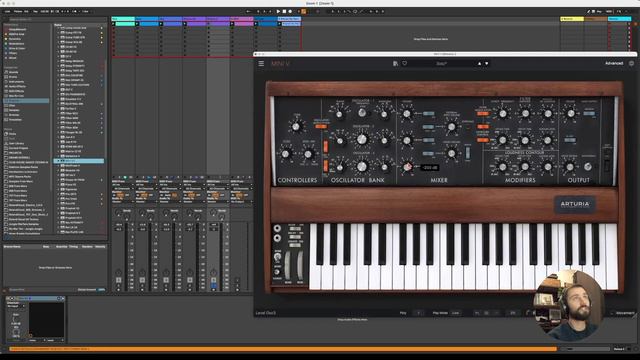Click the pitch bend wheel

pyautogui.click(x=288, y=265)
